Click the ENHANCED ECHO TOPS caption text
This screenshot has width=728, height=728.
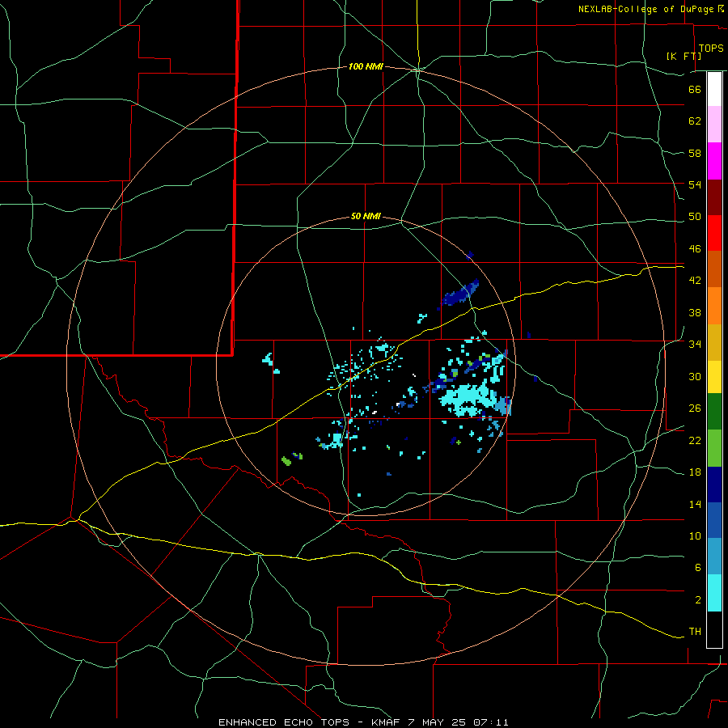(x=284, y=722)
